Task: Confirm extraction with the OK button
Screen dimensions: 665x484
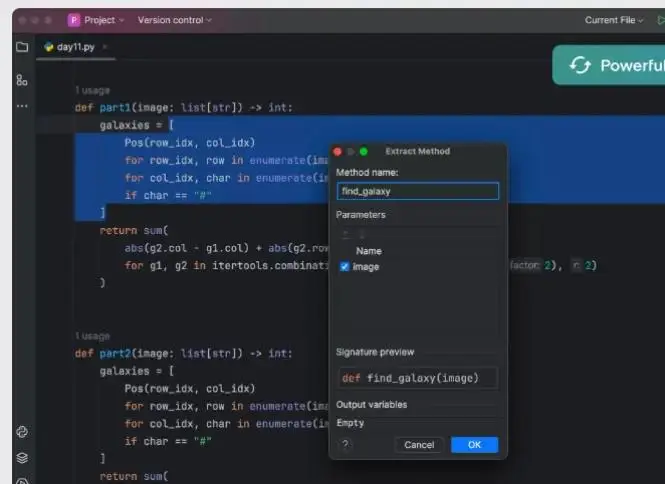Action: (x=474, y=445)
